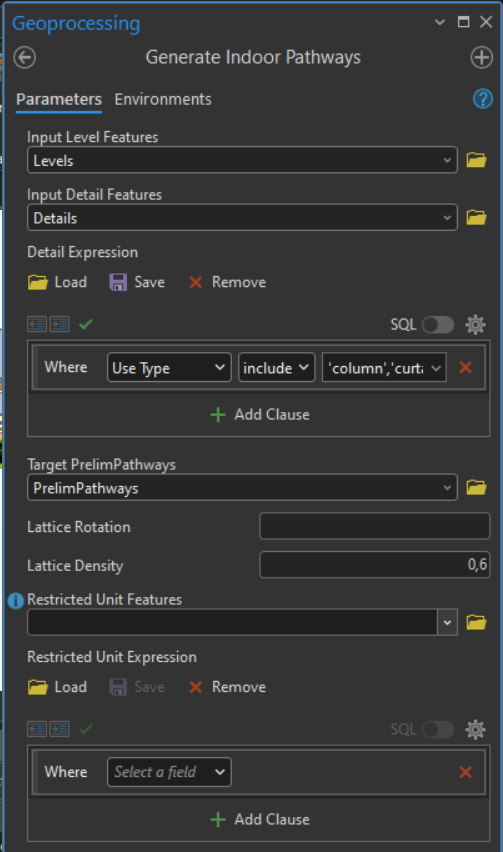Switch to the Environments tab

(x=163, y=99)
